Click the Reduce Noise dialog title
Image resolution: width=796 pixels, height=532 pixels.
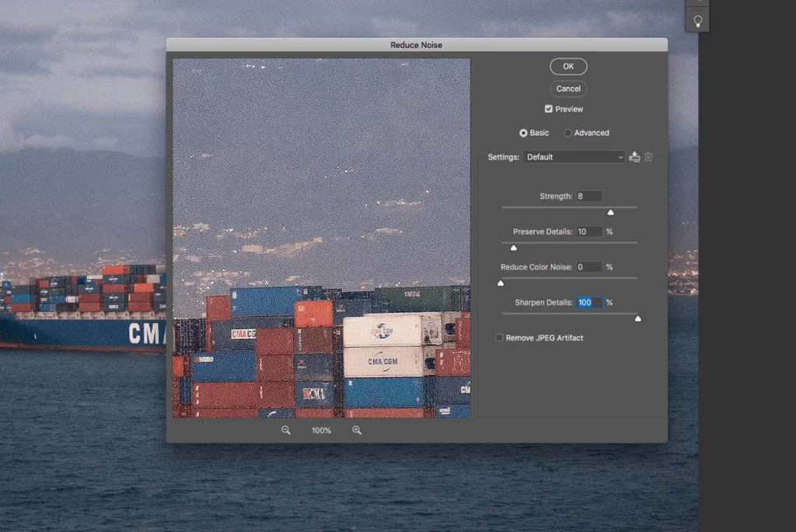[x=417, y=45]
